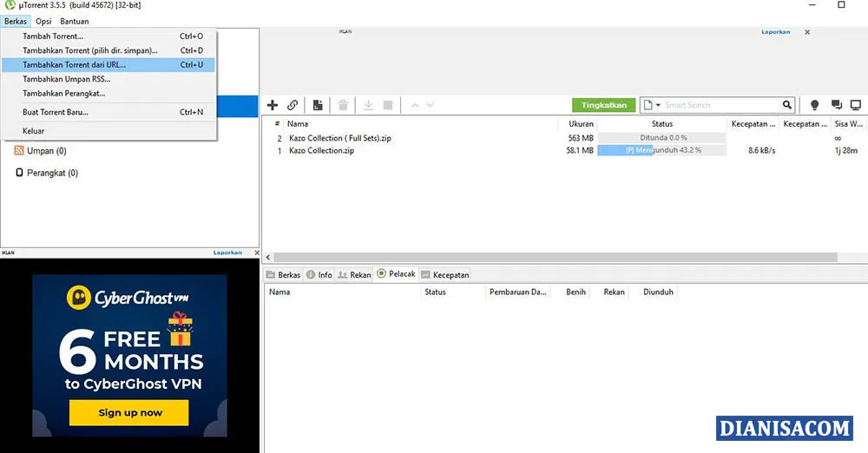Switch to the Kecepatan tab
Viewport: 868px width, 453px height.
[445, 275]
